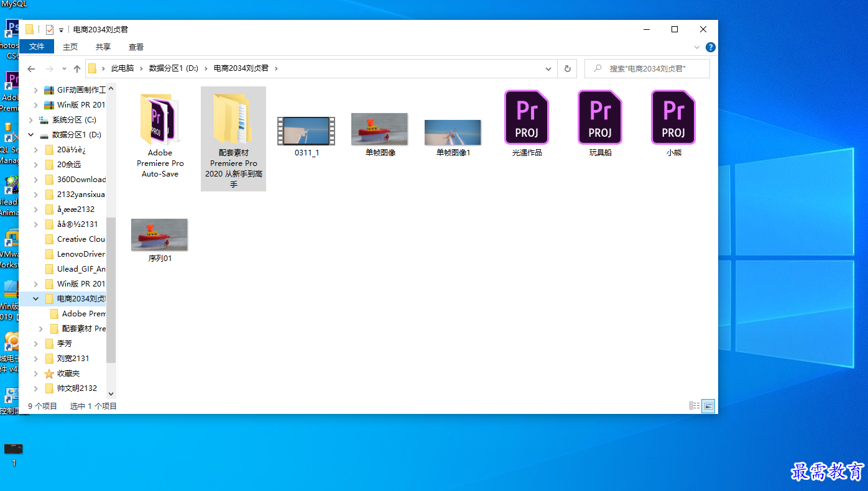The width and height of the screenshot is (868, 491).
Task: Click the navigation pane scrollbar down arrow
Action: tap(111, 393)
